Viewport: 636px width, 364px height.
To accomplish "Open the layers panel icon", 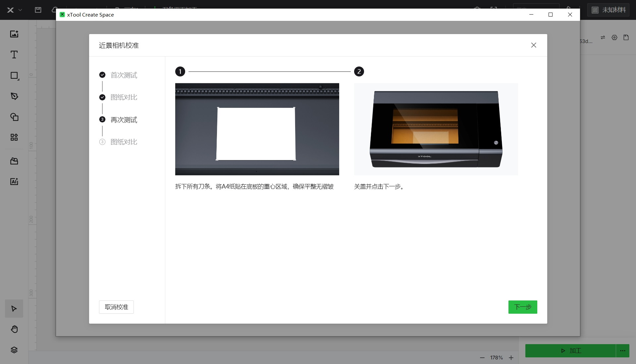I will [x=14, y=350].
